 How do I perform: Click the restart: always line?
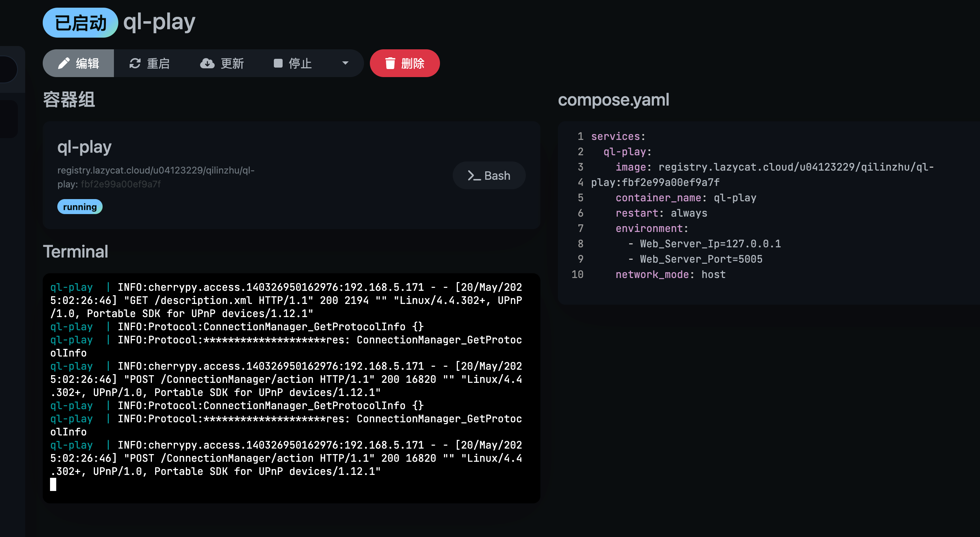coord(661,213)
